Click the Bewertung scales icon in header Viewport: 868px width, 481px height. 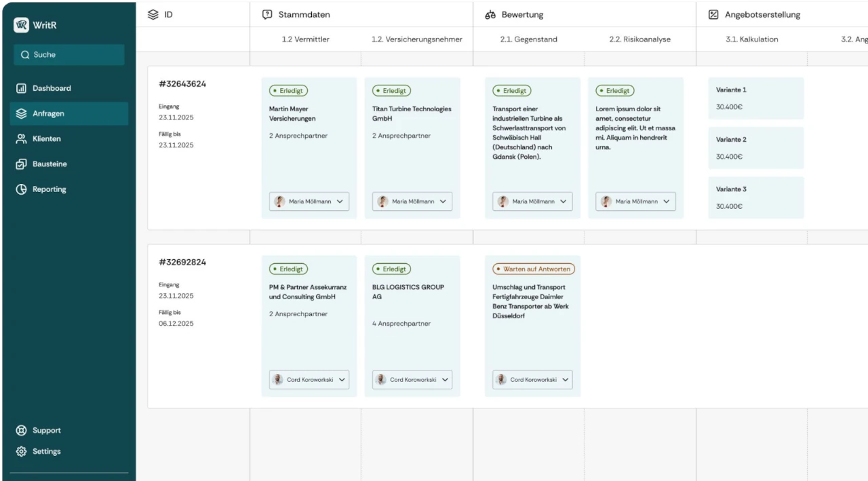coord(490,15)
